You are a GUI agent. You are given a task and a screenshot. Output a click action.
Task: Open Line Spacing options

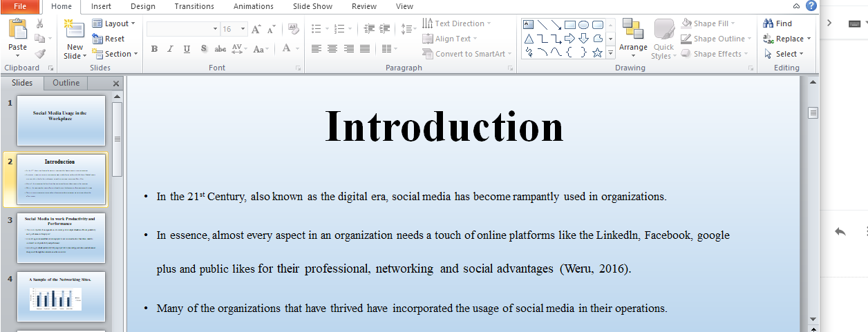pyautogui.click(x=408, y=29)
